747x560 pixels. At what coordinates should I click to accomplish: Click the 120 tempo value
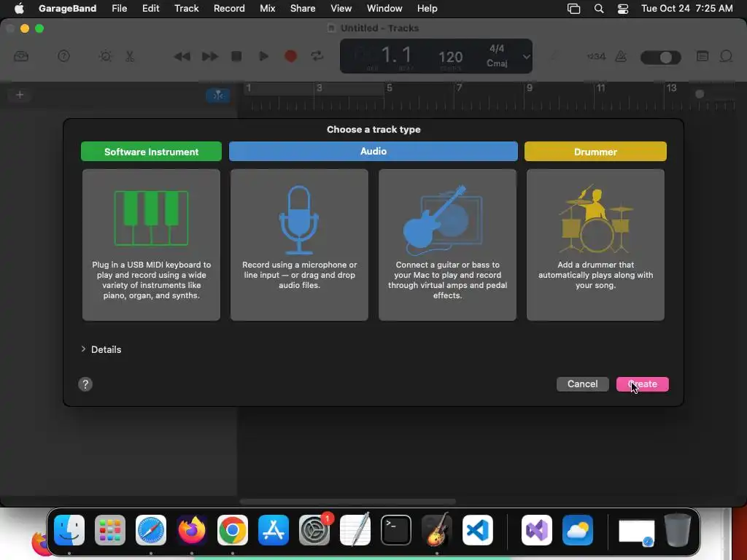point(450,58)
